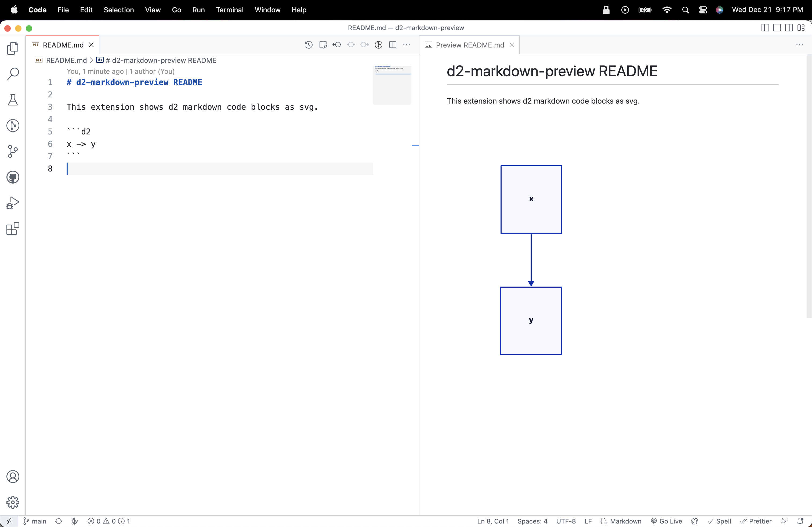Click the Wi-Fi icon in menu bar
The image size is (812, 527).
click(667, 10)
